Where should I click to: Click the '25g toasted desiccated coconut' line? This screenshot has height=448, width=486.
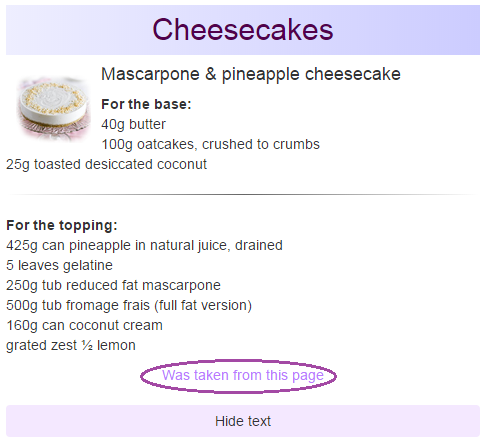106,165
